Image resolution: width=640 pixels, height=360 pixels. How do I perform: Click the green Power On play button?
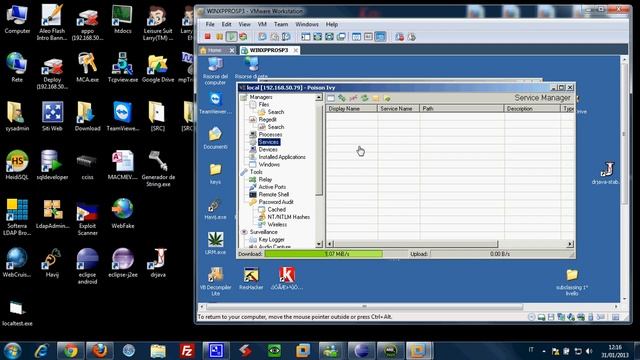pos(231,37)
